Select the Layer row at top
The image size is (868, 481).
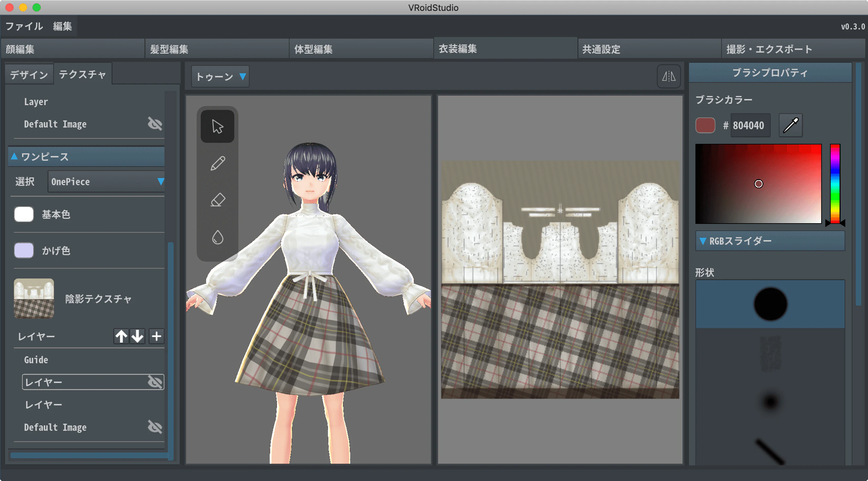coord(93,101)
